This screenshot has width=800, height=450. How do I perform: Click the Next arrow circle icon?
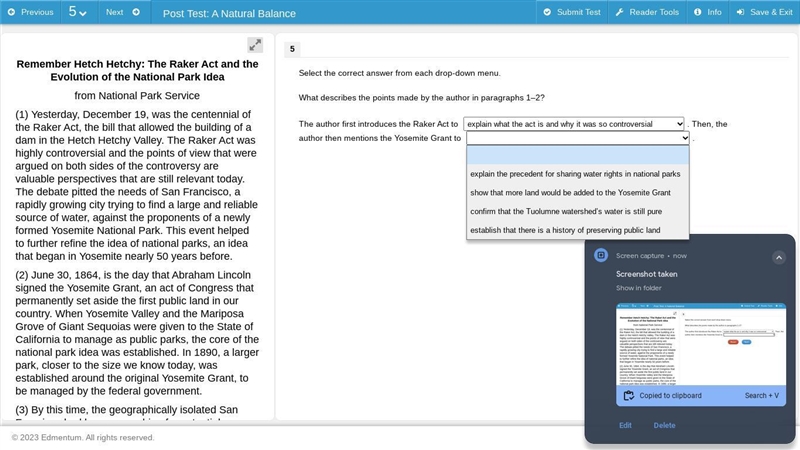(136, 12)
